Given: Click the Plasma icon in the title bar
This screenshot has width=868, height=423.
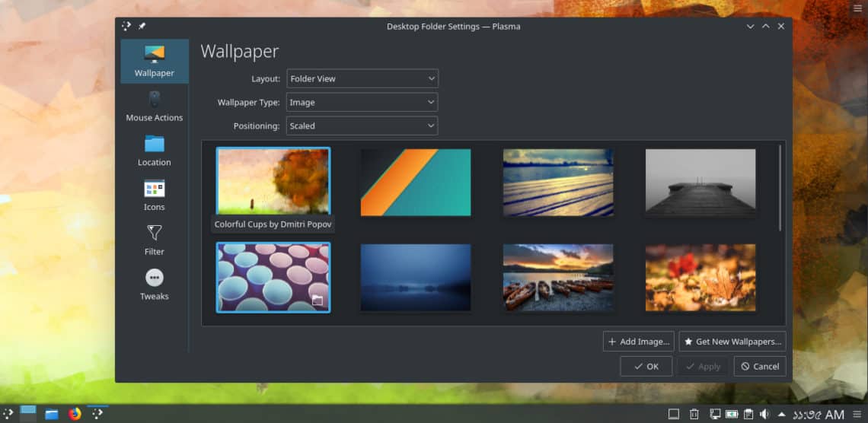Looking at the screenshot, I should click(x=126, y=26).
